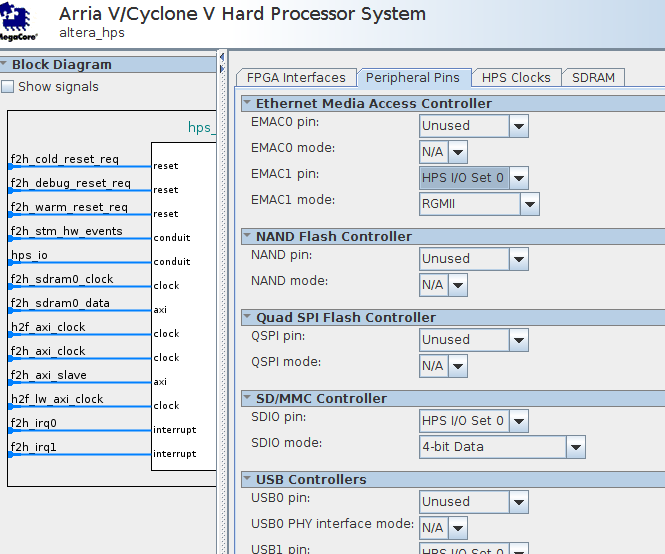Select the h2f_lw_axi_clock label
Image resolution: width=665 pixels, height=554 pixels.
click(x=57, y=399)
